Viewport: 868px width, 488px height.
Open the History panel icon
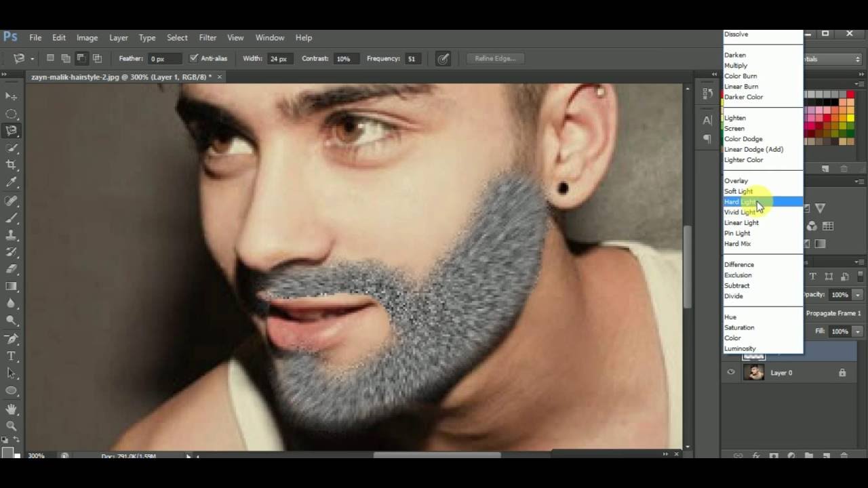pyautogui.click(x=708, y=94)
